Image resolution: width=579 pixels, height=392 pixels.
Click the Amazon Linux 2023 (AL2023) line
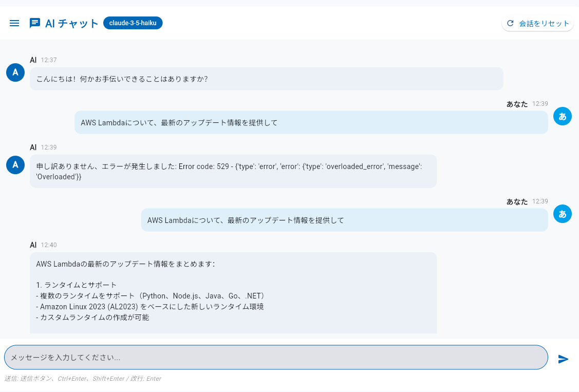[150, 306]
